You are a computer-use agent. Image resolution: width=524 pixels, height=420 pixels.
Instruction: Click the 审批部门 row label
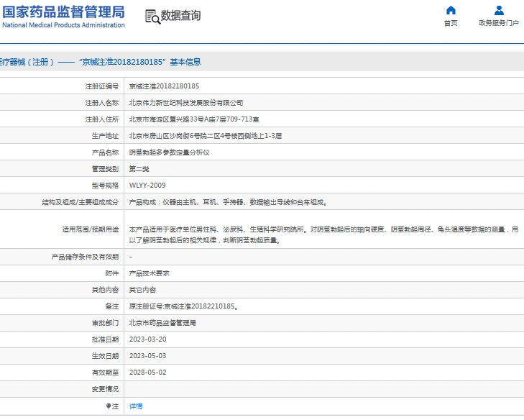105,323
